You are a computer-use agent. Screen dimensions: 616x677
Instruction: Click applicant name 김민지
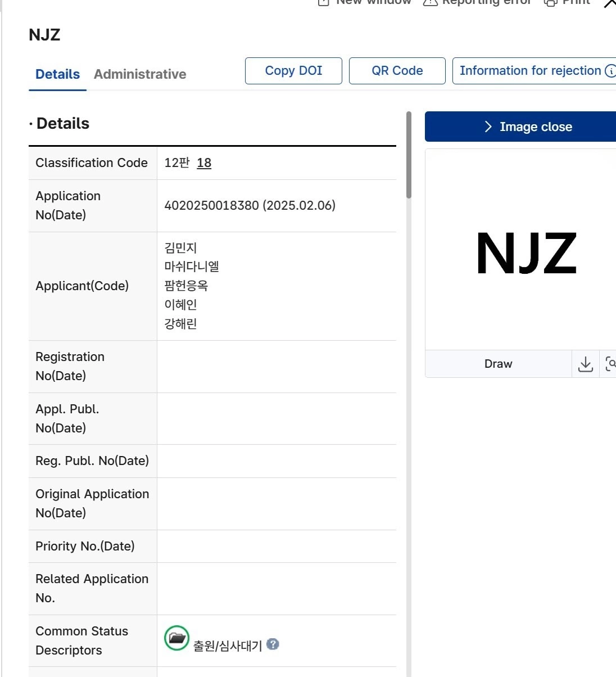(x=180, y=247)
